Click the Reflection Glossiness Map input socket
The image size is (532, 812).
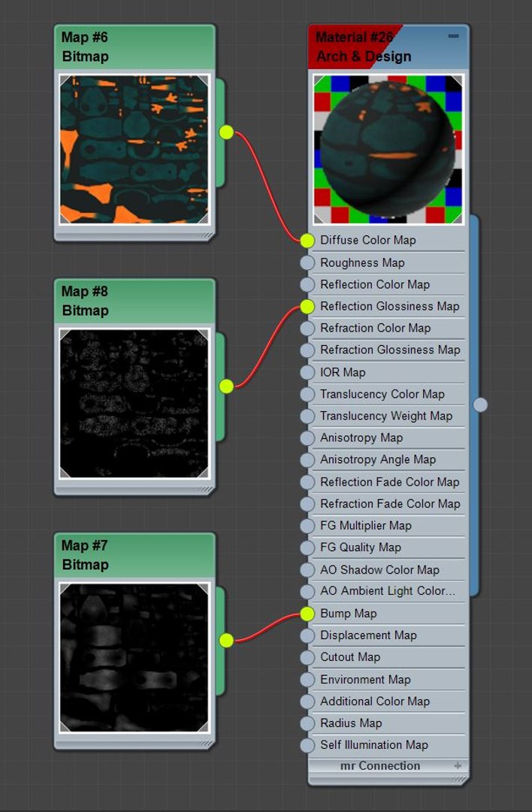[307, 306]
